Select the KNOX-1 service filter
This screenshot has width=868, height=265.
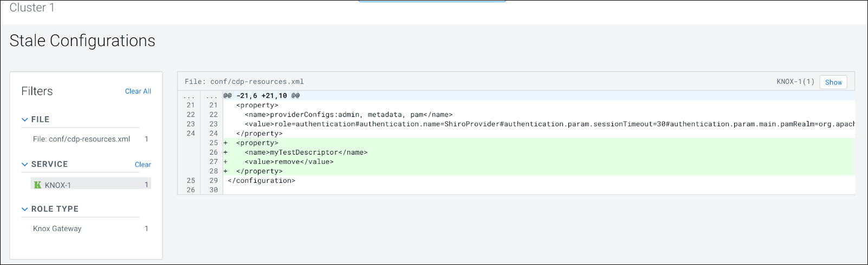click(58, 185)
